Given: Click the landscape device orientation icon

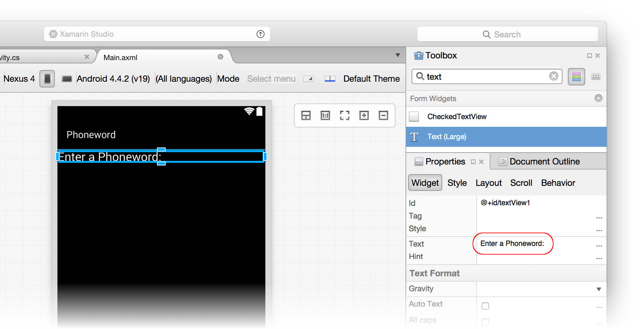Looking at the screenshot, I should pyautogui.click(x=67, y=79).
